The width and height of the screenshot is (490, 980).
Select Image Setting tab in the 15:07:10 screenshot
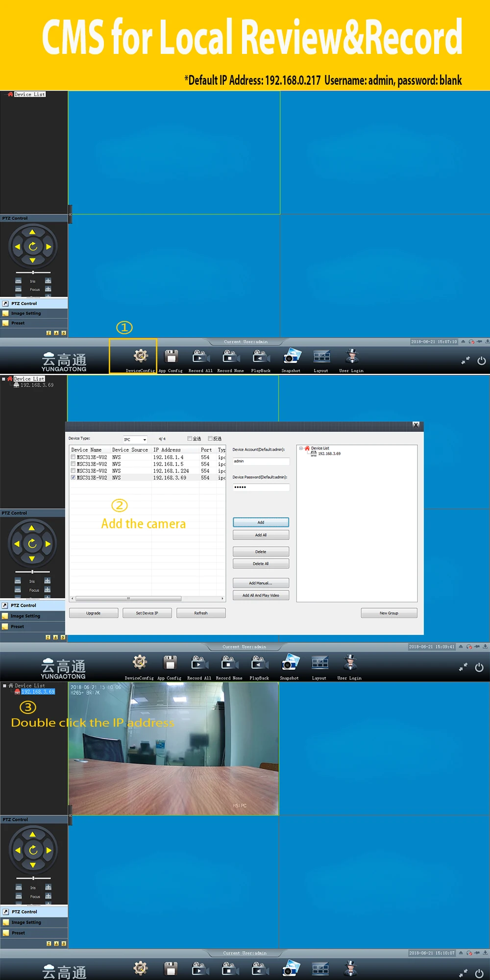tap(34, 314)
